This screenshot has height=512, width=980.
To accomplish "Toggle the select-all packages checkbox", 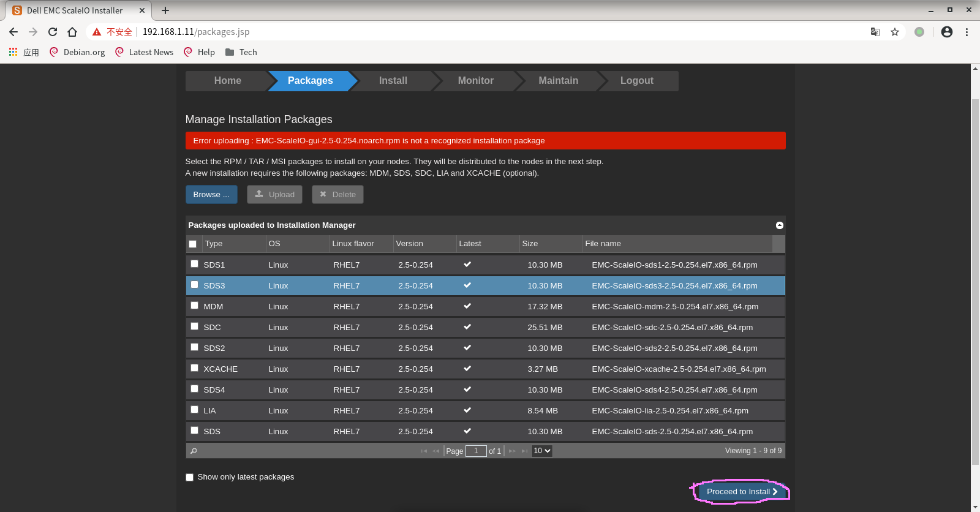I will 193,244.
